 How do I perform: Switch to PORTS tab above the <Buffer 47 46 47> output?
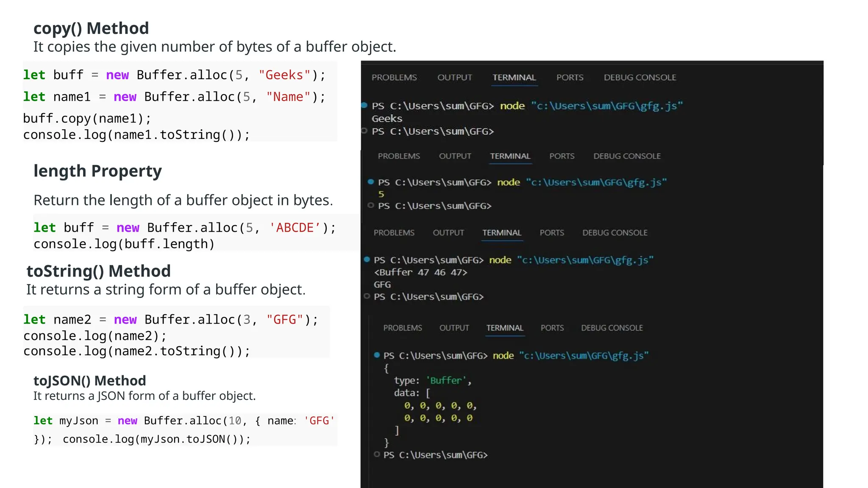coord(552,233)
